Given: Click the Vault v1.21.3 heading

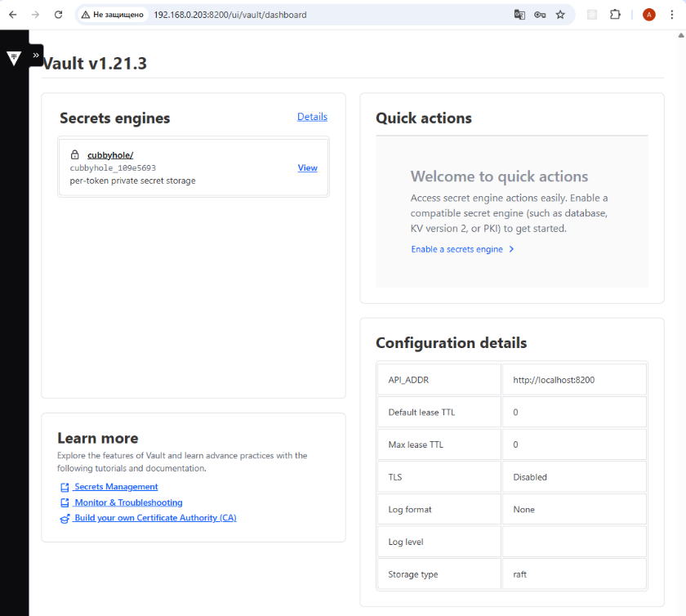Looking at the screenshot, I should (x=95, y=64).
